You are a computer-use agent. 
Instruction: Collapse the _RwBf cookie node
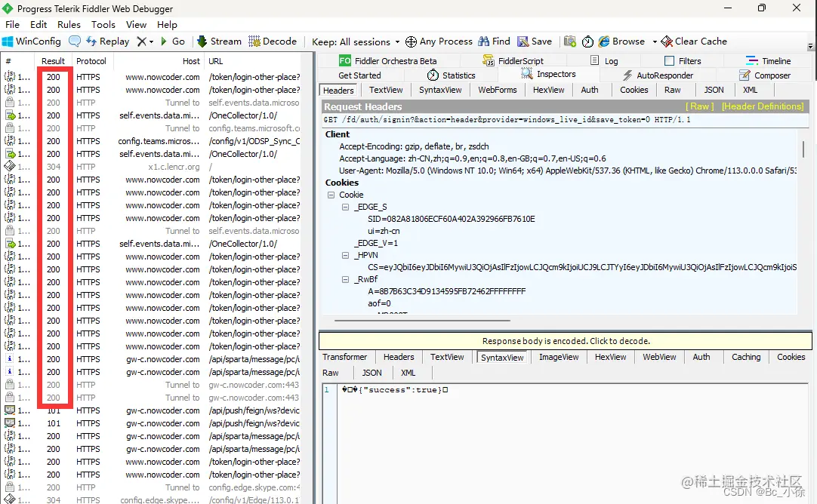tap(345, 280)
